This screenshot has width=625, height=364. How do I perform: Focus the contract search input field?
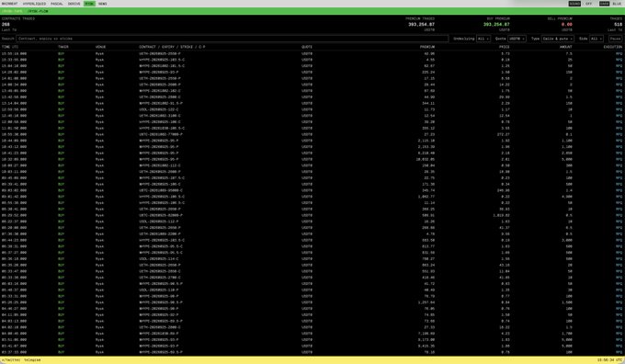[232, 39]
